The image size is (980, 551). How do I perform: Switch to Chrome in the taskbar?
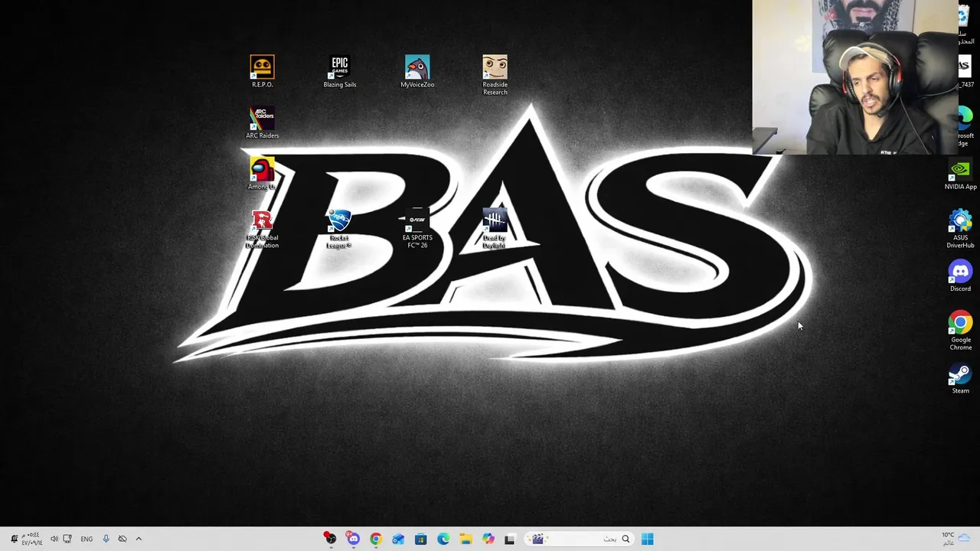pos(376,539)
